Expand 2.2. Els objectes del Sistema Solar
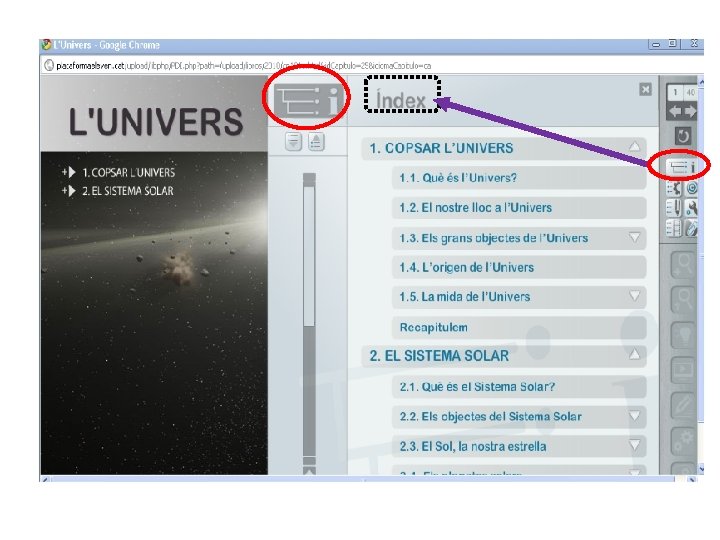This screenshot has width=720, height=540. pos(634,416)
